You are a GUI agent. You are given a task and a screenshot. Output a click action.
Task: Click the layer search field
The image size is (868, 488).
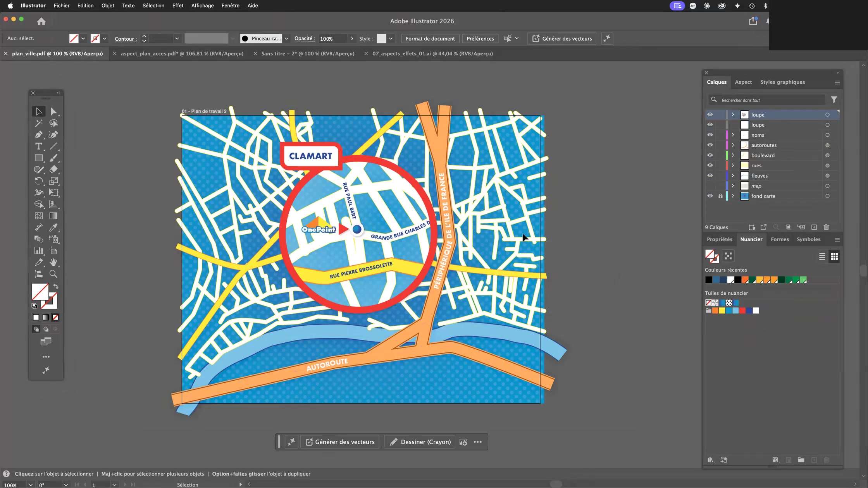tap(767, 100)
